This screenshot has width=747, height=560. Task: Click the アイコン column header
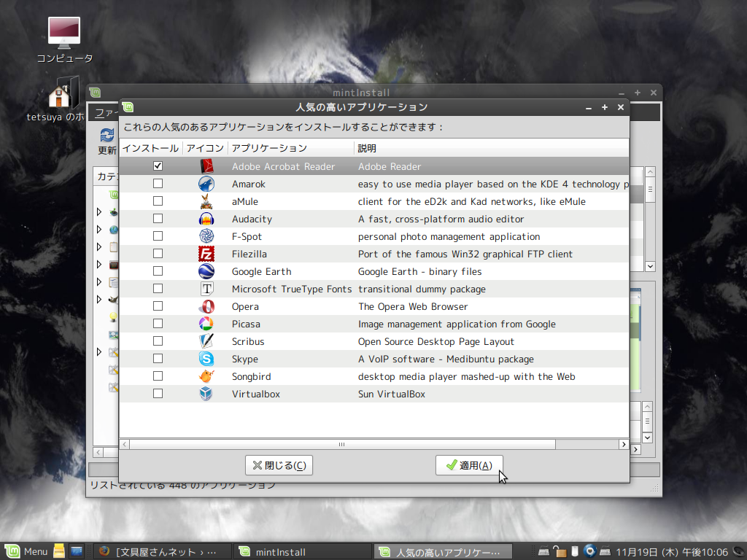205,148
